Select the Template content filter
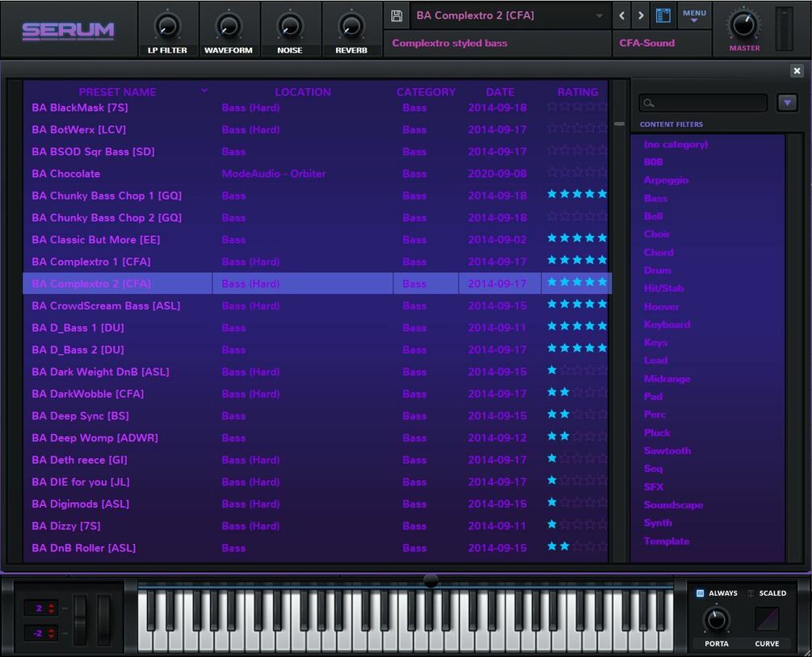The image size is (812, 657). coord(667,541)
